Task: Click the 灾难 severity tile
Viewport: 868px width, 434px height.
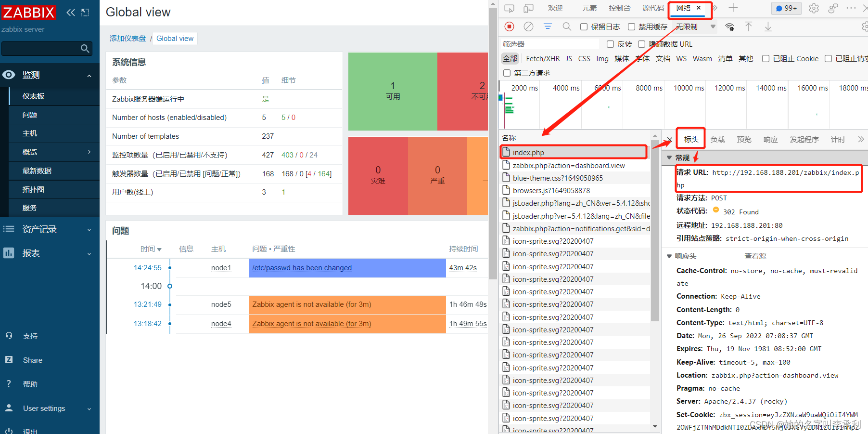Action: [x=378, y=176]
